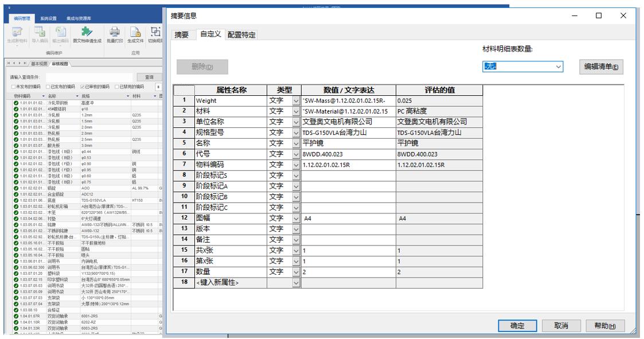This screenshot has width=644, height=339.
Task: Activate the 图文档申请生成 puzzle icon
Action: click(x=87, y=32)
